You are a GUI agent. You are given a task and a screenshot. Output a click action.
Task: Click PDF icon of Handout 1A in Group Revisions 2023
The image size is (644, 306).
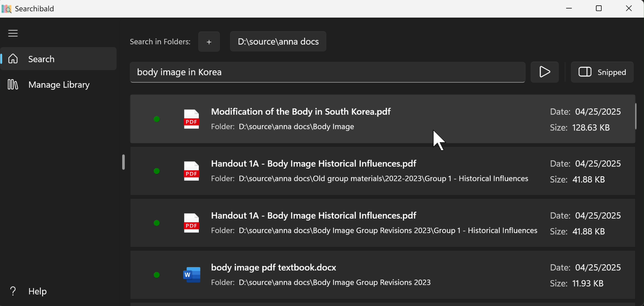[x=192, y=223]
